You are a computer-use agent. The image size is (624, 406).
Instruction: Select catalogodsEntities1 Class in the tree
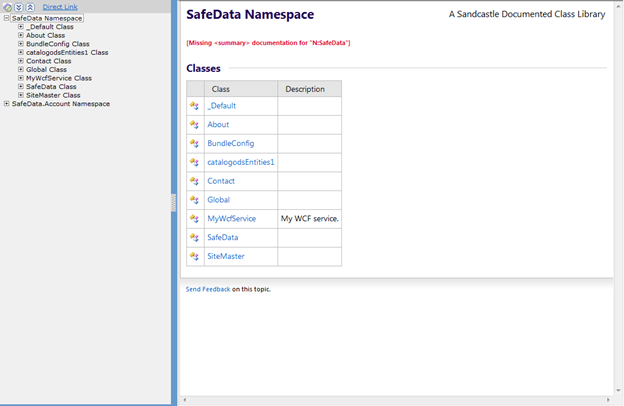67,52
